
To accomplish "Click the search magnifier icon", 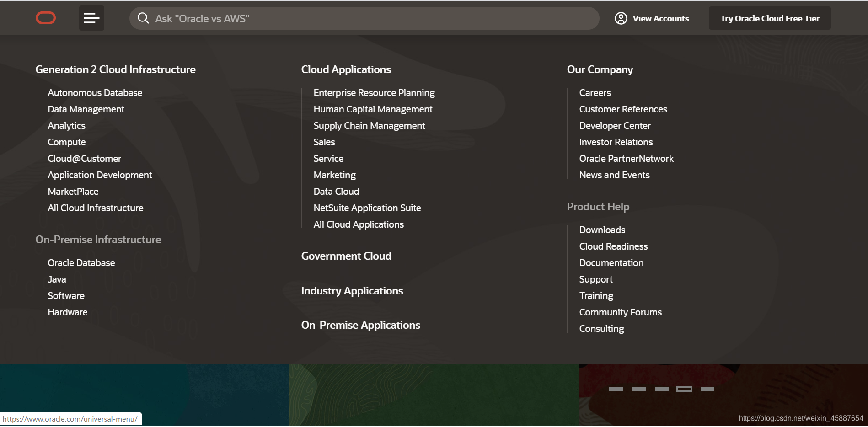I will (x=143, y=18).
